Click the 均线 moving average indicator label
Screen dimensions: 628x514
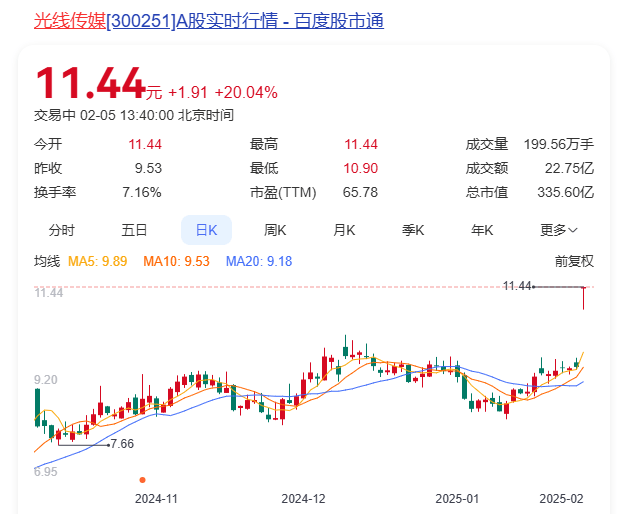pos(47,261)
